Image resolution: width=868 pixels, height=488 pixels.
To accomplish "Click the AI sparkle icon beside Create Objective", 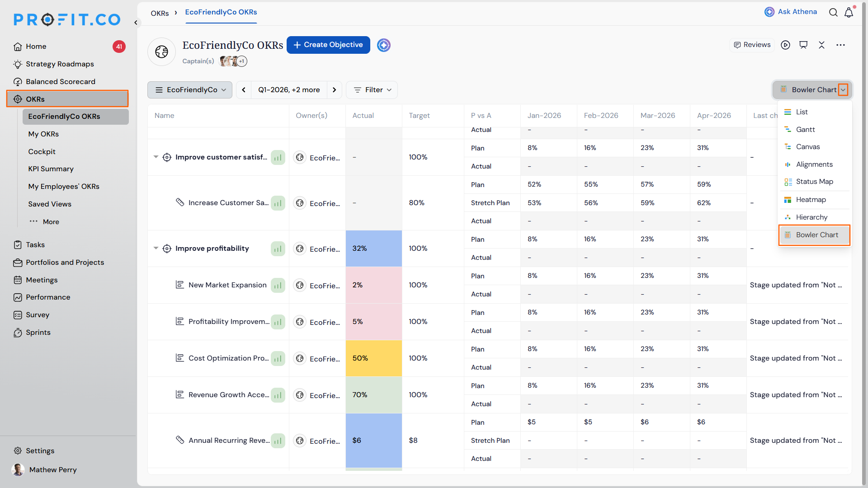I will click(x=384, y=45).
